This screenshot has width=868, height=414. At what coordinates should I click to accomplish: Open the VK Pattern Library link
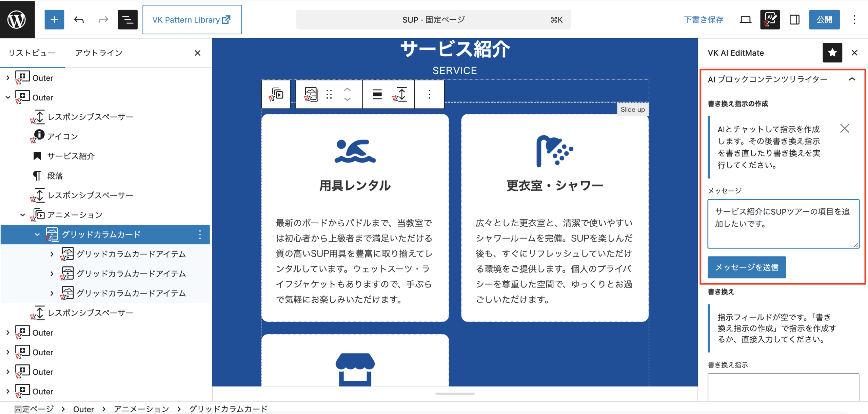pos(192,20)
